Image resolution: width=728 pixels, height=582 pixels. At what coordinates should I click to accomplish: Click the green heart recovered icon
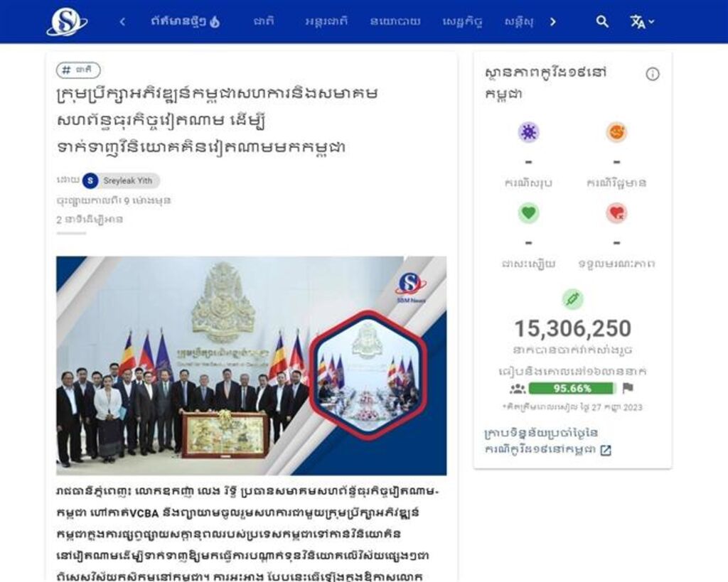pyautogui.click(x=528, y=213)
